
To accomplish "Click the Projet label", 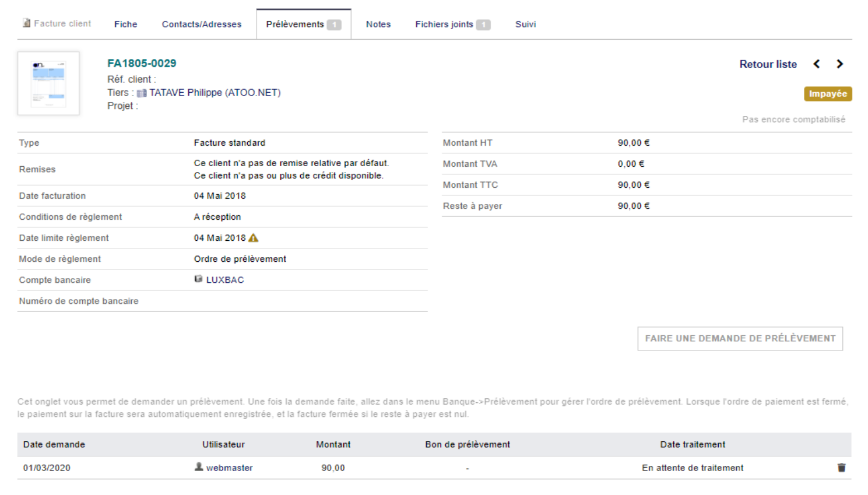I will 122,106.
